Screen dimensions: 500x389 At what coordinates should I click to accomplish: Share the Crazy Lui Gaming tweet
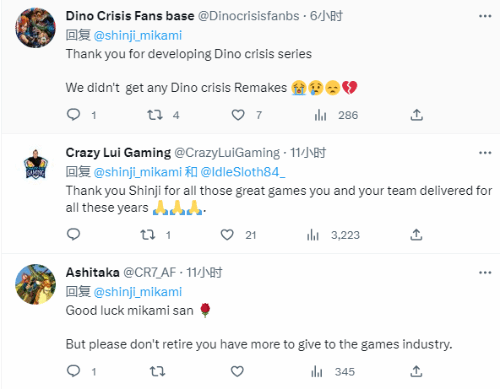416,235
